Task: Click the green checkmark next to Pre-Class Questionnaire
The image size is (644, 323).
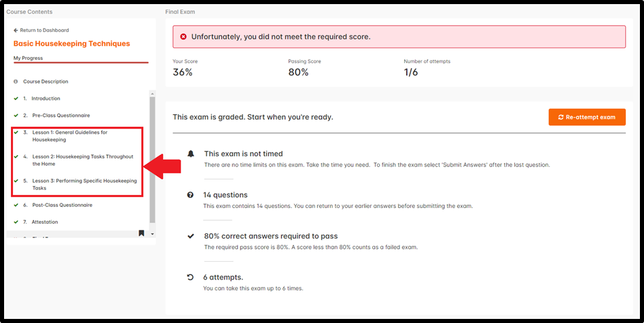Action: click(16, 116)
